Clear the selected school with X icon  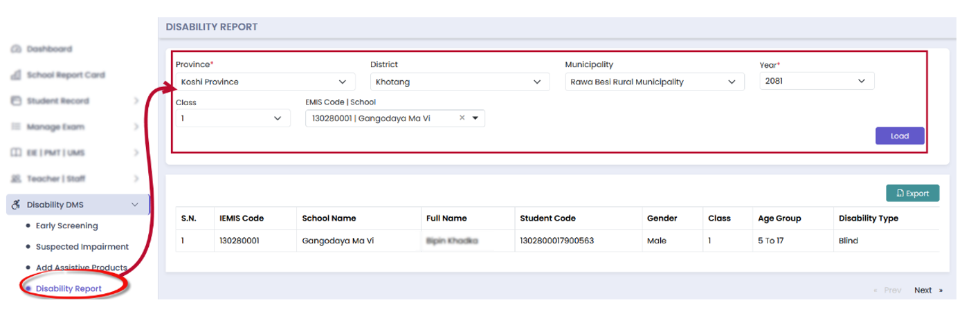(462, 118)
